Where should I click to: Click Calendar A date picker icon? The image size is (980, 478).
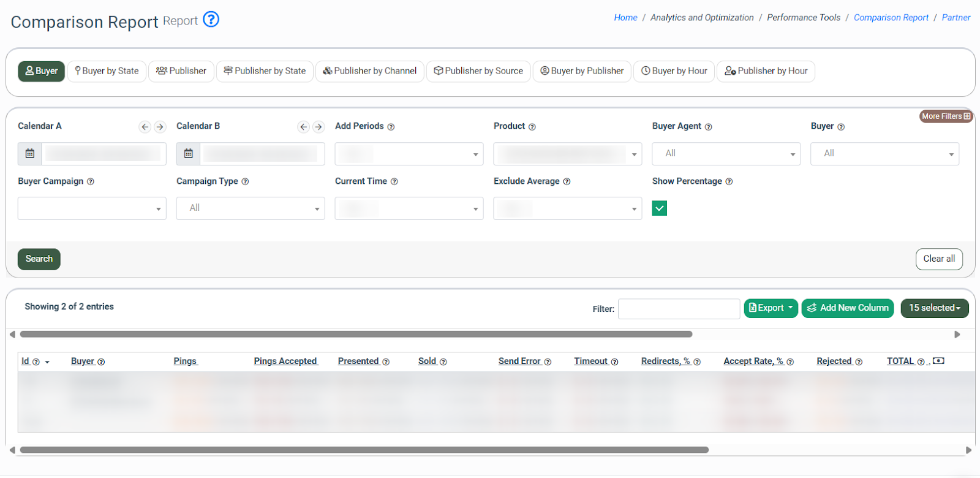[x=30, y=154]
